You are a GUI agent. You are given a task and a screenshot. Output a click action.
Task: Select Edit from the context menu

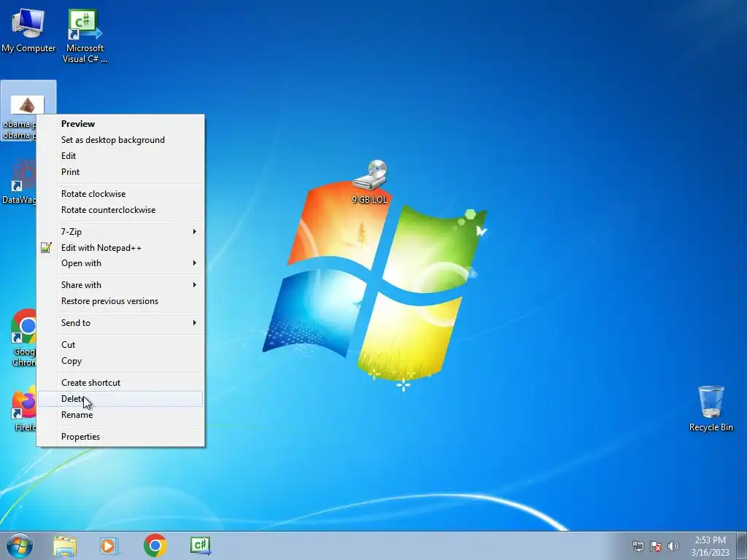(x=120, y=156)
